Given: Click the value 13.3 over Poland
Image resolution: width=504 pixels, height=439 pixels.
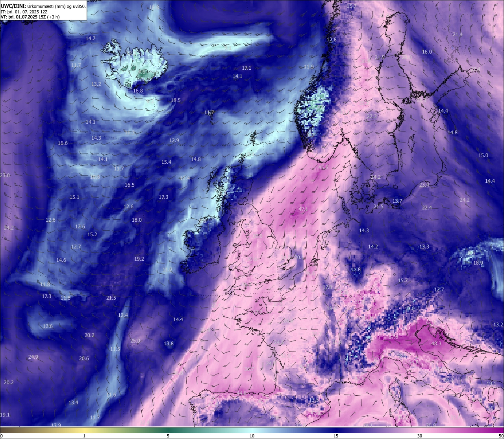Looking at the screenshot, I should coord(424,247).
